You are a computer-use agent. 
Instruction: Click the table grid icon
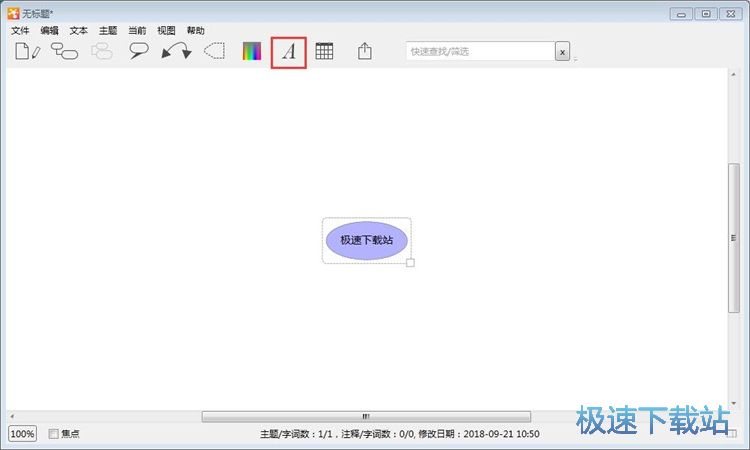tap(324, 51)
